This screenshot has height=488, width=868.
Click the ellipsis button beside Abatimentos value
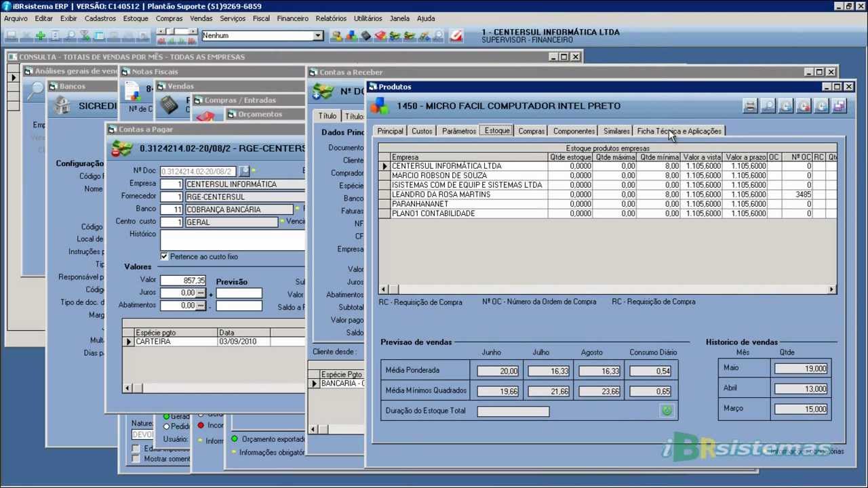pos(201,306)
